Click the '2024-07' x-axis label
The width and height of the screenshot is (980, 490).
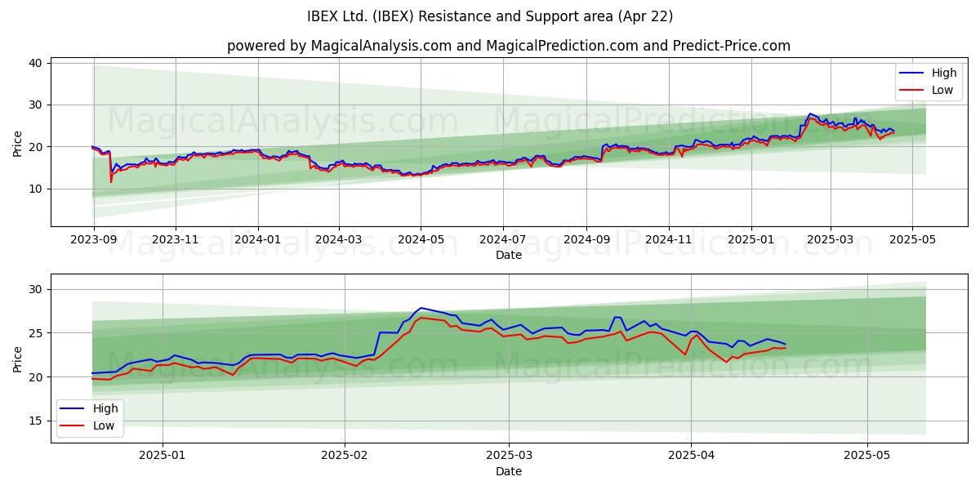click(501, 241)
